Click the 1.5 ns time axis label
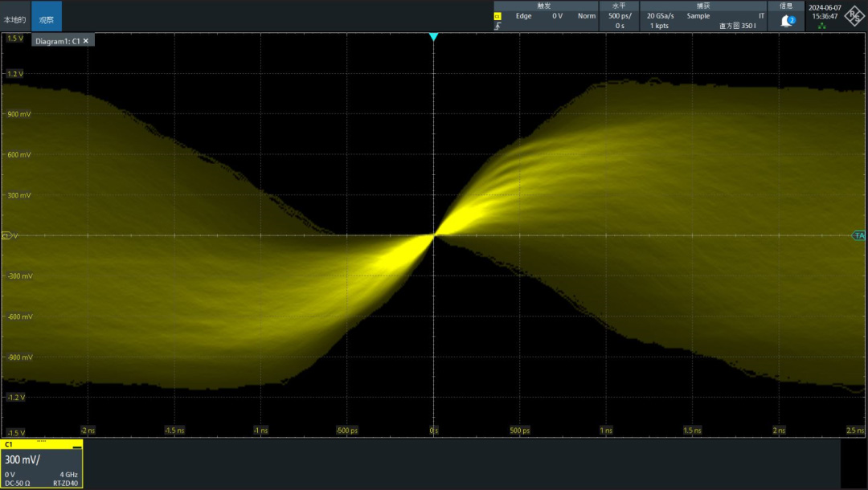Screen dimensions: 868x490 click(692, 431)
